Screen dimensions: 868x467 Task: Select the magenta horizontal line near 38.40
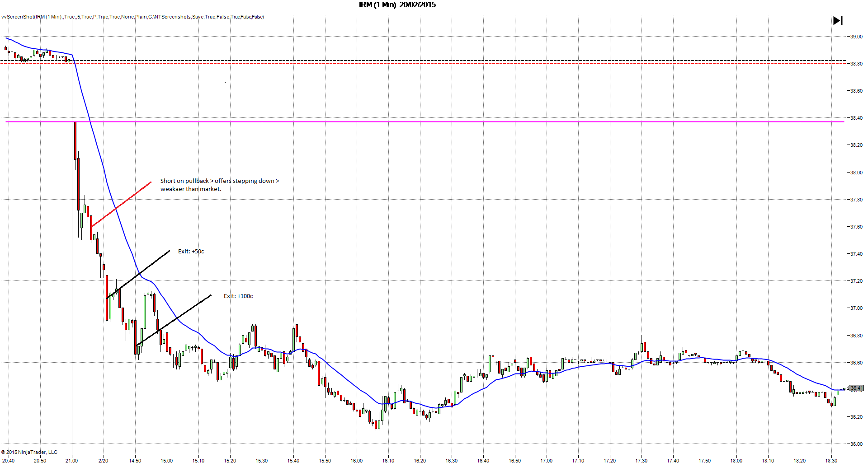pyautogui.click(x=425, y=121)
